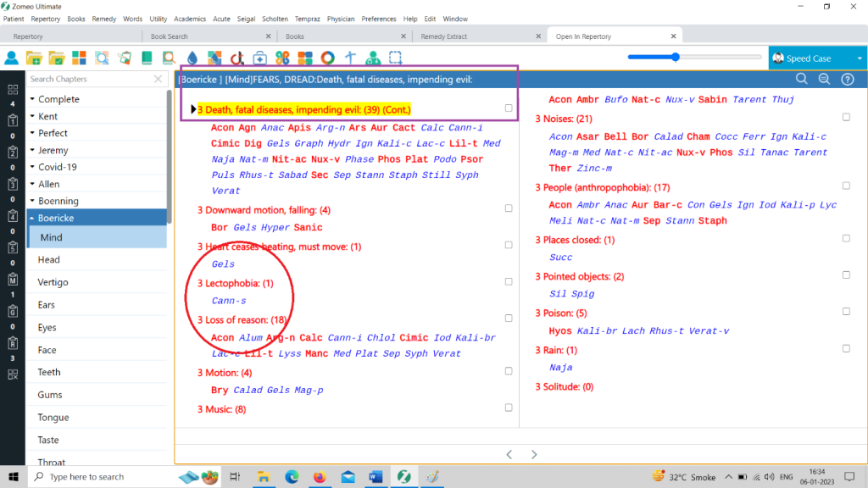Tick the checkbox for Noises rubric
Screen dimensions: 868x488
click(846, 118)
